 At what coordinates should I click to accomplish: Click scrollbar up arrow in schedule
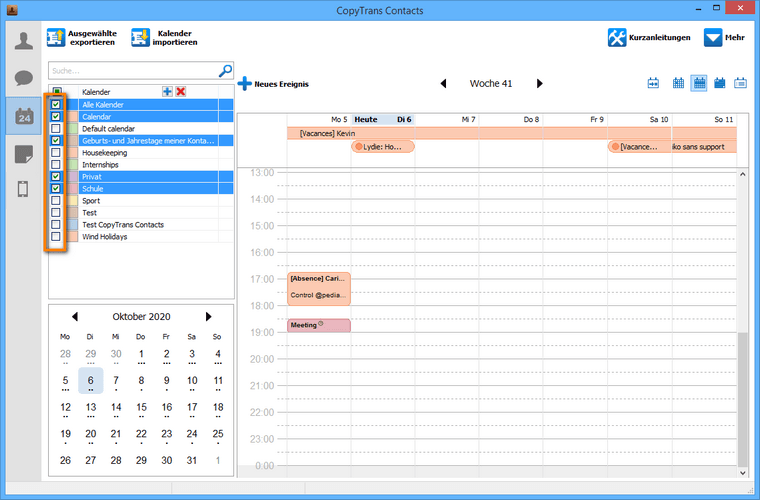743,174
